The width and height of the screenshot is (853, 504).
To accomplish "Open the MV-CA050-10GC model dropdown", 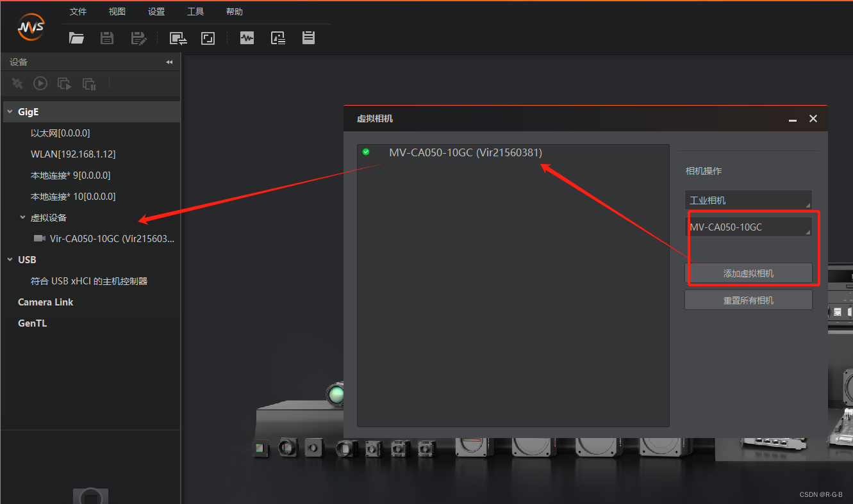I will click(x=748, y=227).
